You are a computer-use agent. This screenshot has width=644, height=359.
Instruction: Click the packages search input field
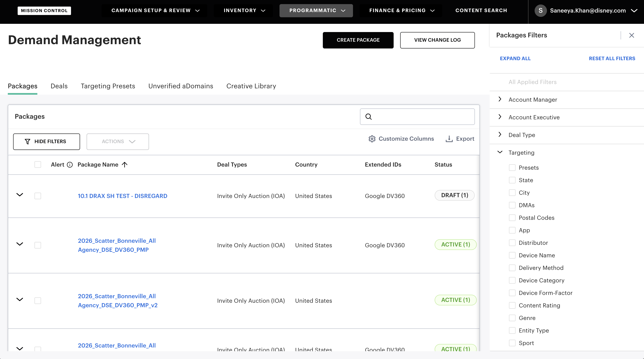pyautogui.click(x=417, y=117)
